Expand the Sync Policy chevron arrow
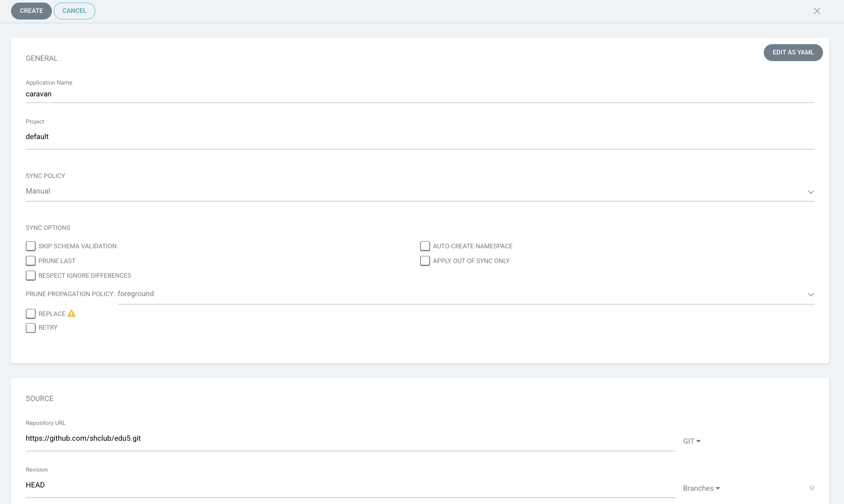The width and height of the screenshot is (844, 504). [811, 192]
